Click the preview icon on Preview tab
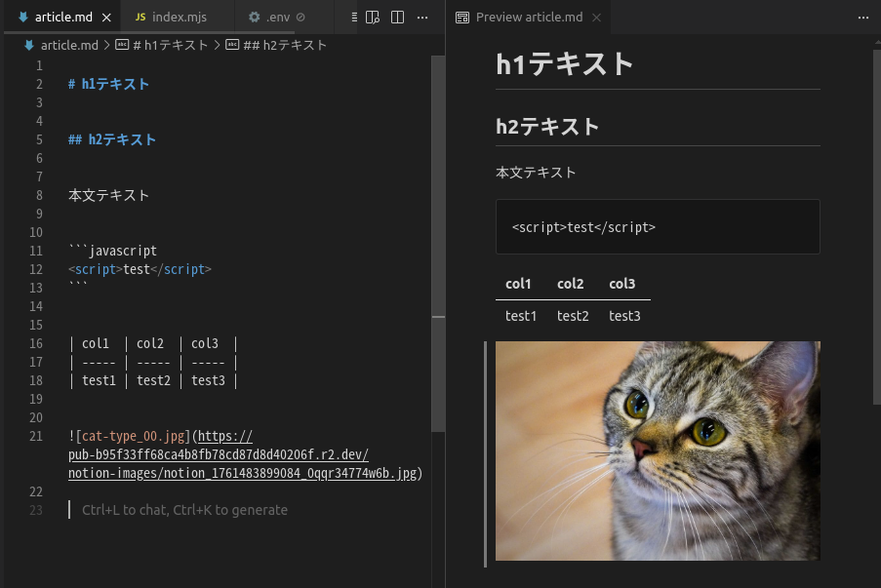 [462, 18]
